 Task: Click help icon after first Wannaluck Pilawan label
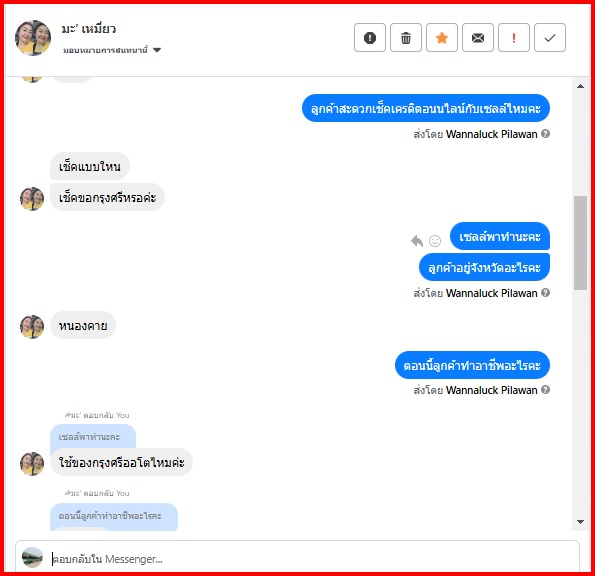[x=545, y=134]
